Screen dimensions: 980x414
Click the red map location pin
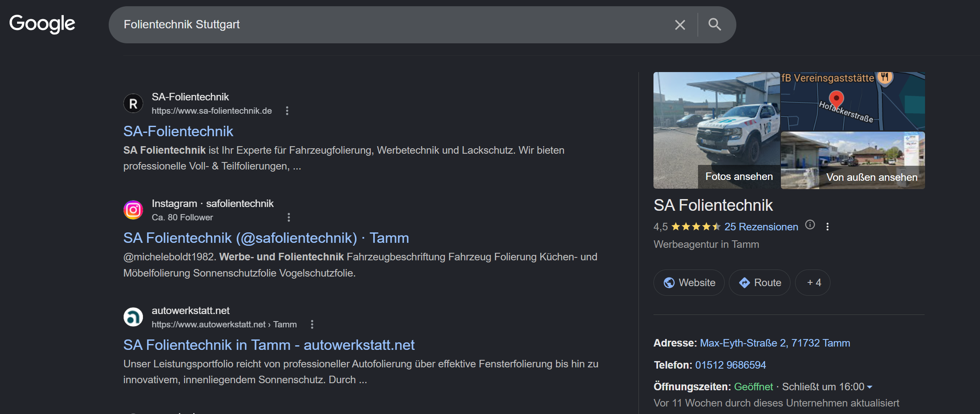pos(836,100)
